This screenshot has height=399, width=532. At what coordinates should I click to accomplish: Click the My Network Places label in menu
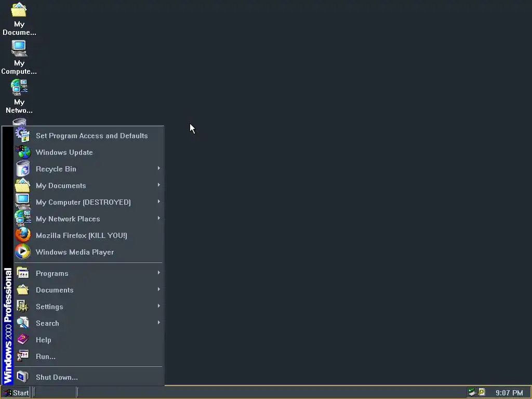point(68,219)
